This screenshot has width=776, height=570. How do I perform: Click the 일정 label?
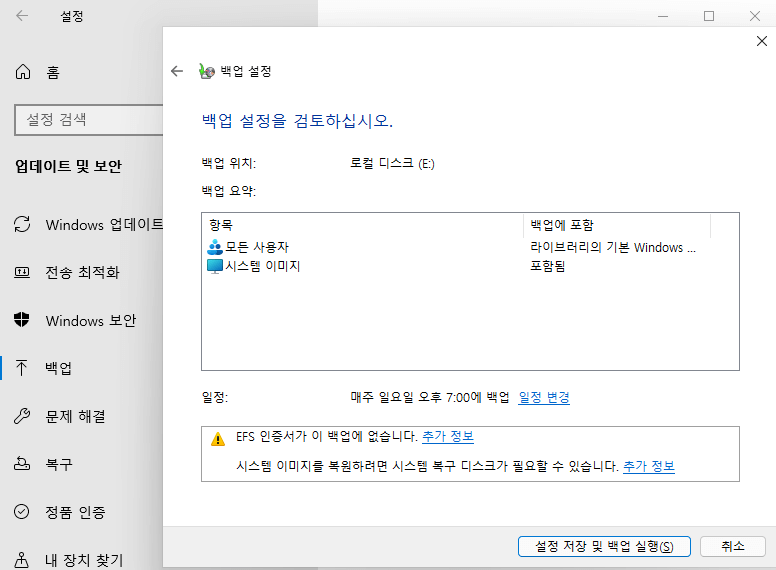click(215, 397)
